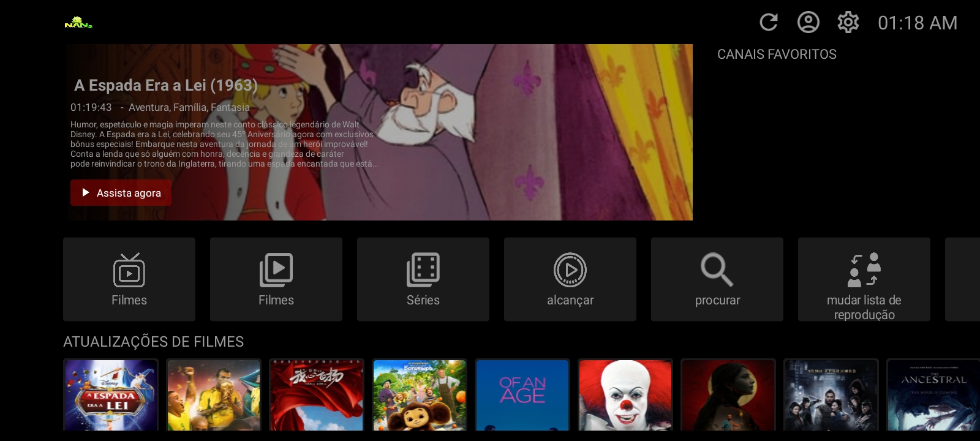Click the refresh icon in the top bar

click(x=769, y=23)
